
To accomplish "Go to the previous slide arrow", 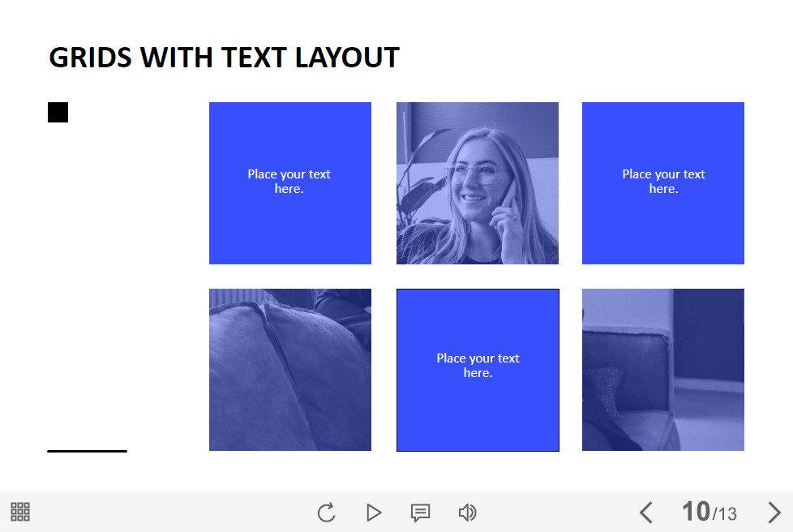I will pos(646,513).
